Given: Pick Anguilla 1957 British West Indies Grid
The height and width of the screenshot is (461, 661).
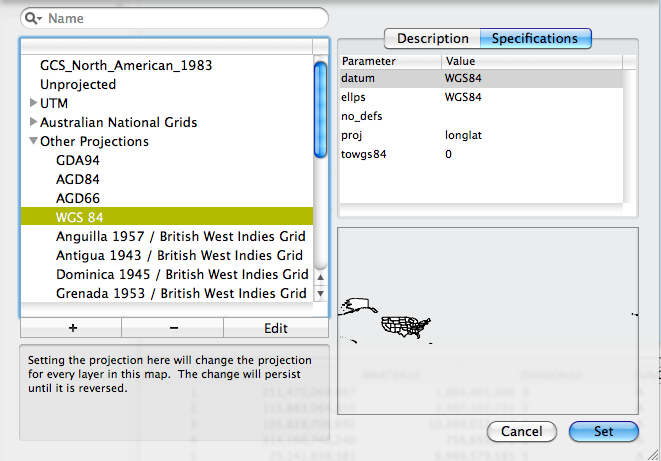Looking at the screenshot, I should pyautogui.click(x=182, y=236).
